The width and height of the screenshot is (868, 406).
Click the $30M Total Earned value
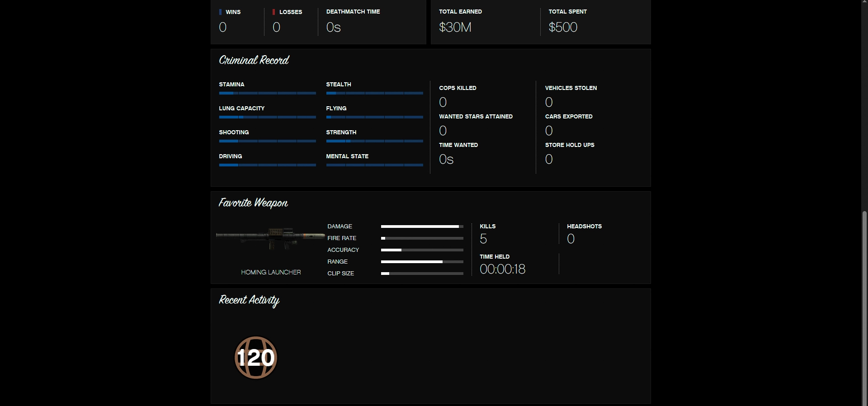tap(455, 28)
